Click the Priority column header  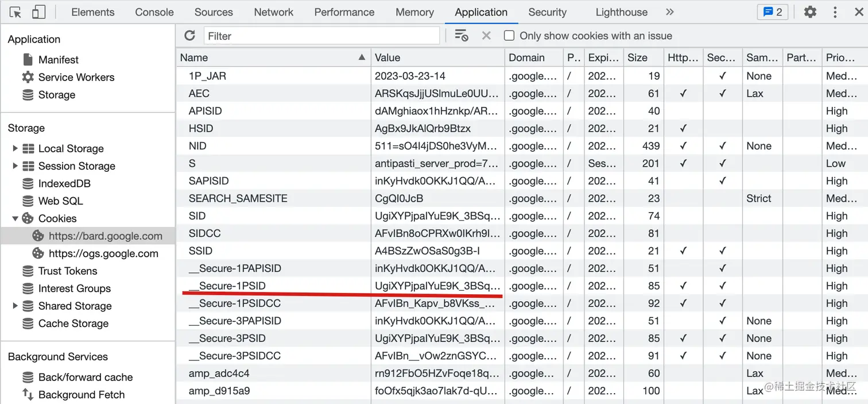pos(844,57)
